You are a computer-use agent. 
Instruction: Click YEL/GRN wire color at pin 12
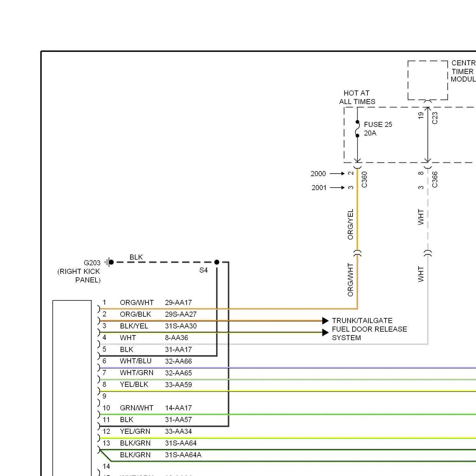pyautogui.click(x=135, y=431)
